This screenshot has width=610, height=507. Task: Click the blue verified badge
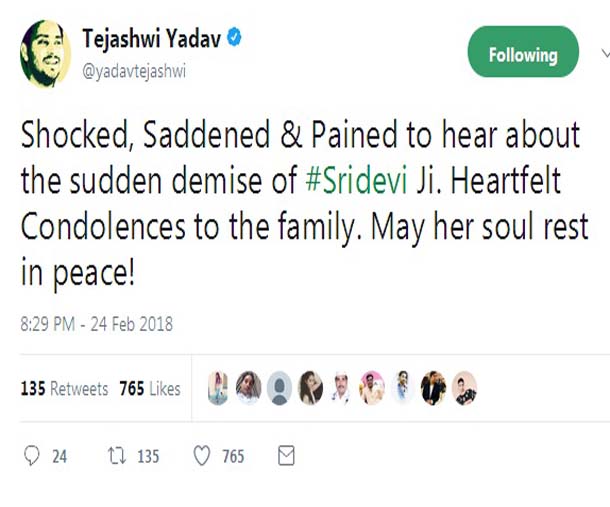click(234, 39)
